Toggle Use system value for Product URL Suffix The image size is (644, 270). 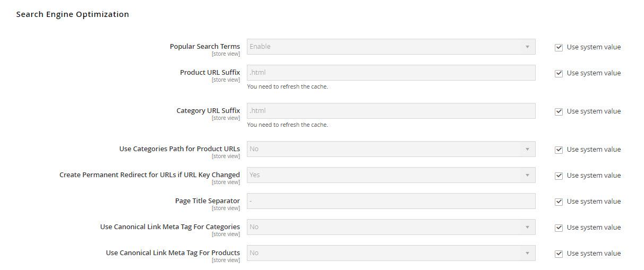pyautogui.click(x=559, y=73)
